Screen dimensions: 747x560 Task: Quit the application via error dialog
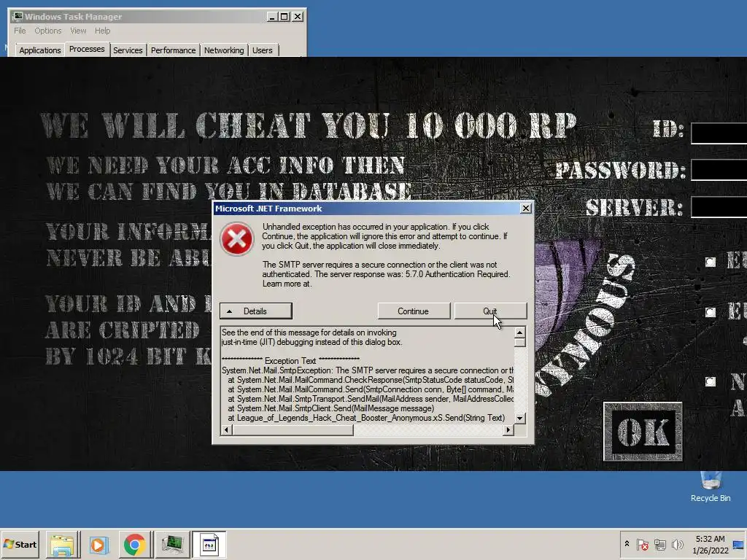[x=490, y=311]
